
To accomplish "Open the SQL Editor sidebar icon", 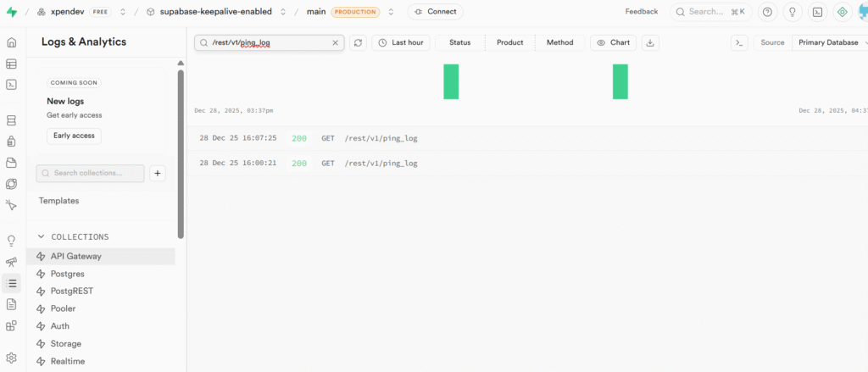I will coord(12,84).
